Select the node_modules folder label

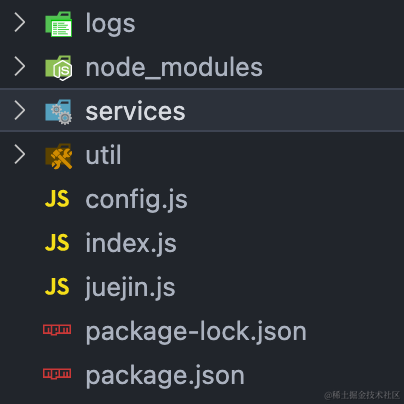point(174,68)
